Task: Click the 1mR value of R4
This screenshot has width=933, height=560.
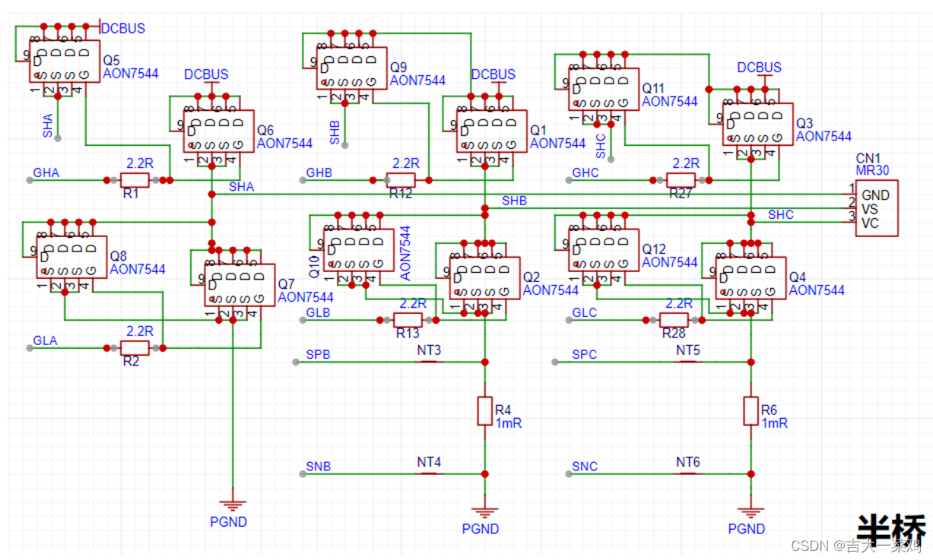Action: pos(509,423)
